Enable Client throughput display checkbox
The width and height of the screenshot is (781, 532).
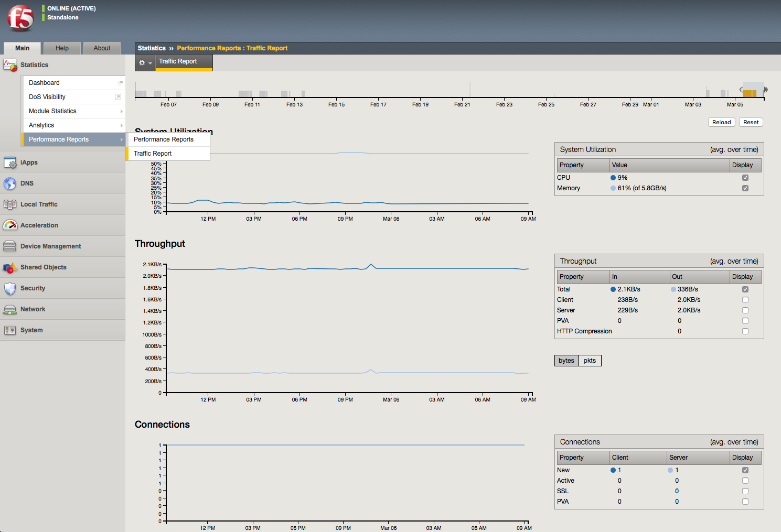coord(745,300)
